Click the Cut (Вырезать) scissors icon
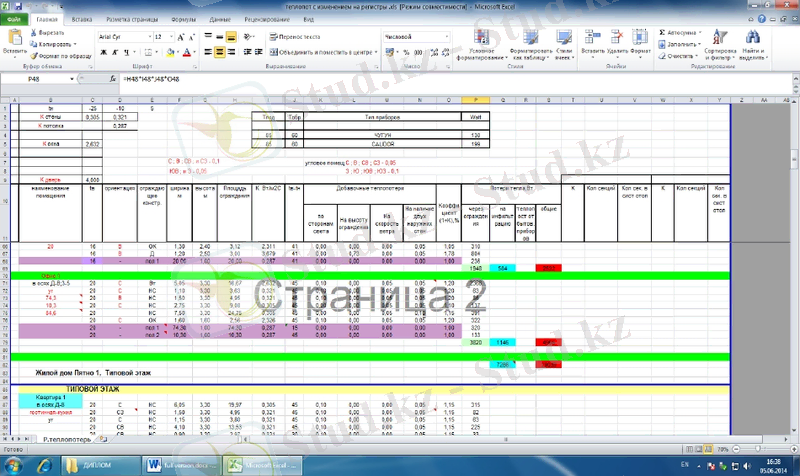Viewport: 800px width, 476px height. pyautogui.click(x=35, y=32)
